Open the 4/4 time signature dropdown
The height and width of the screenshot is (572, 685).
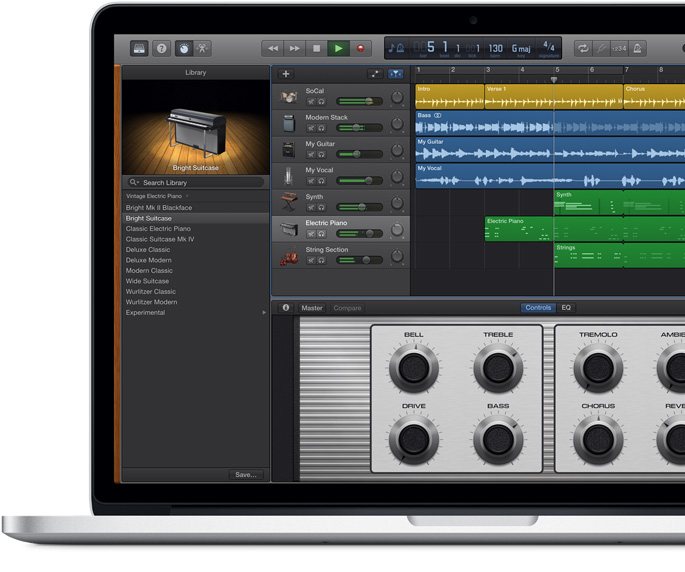click(548, 47)
